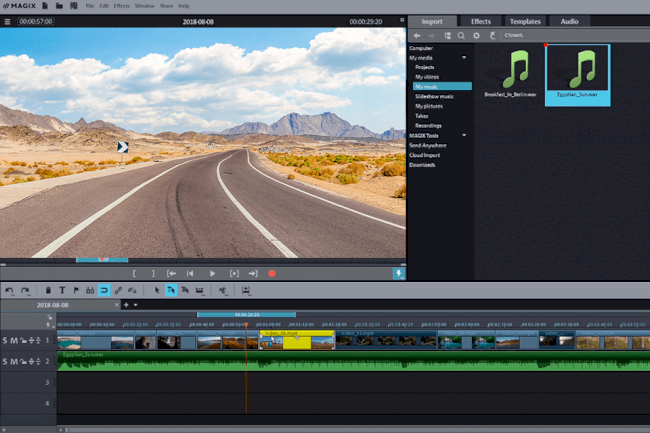Select Breakfast_In_Berlin.wav thumbnail
Image resolution: width=650 pixels, height=433 pixels.
click(x=511, y=74)
